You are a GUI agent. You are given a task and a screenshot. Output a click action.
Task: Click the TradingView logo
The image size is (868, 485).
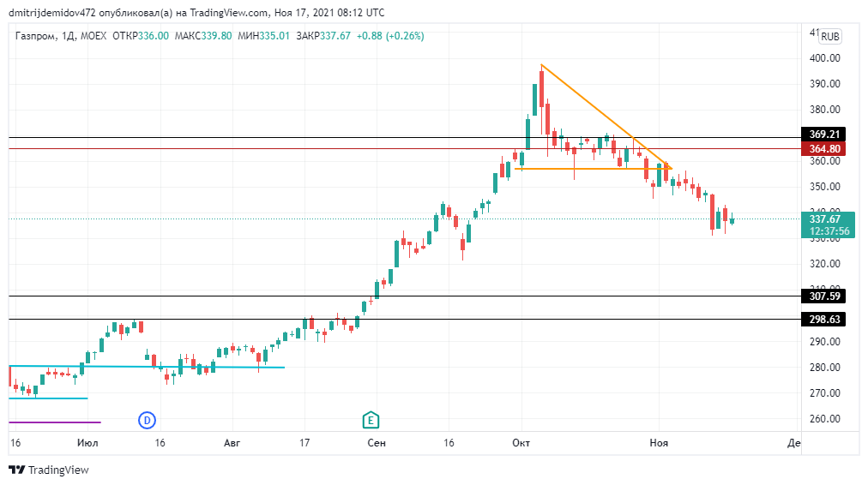pyautogui.click(x=49, y=470)
